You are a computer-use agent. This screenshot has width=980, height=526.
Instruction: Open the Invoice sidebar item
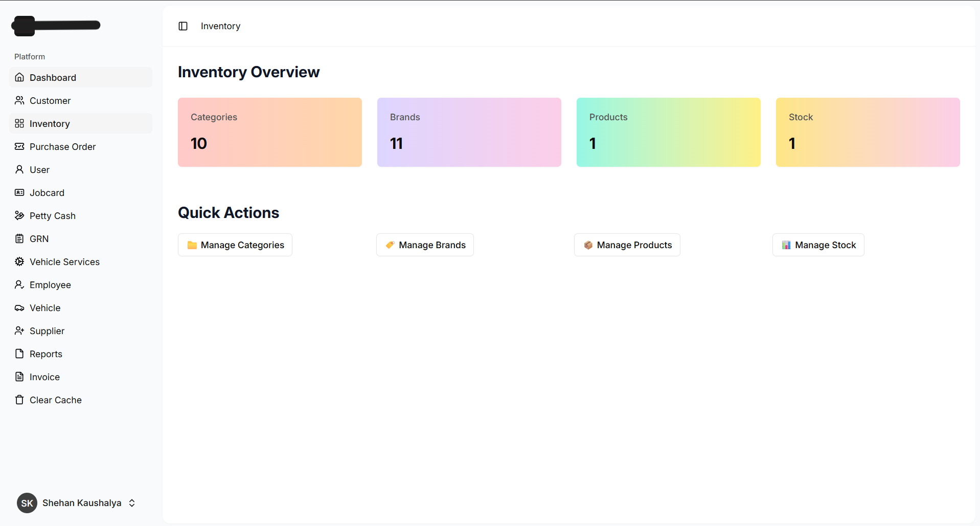pyautogui.click(x=44, y=377)
